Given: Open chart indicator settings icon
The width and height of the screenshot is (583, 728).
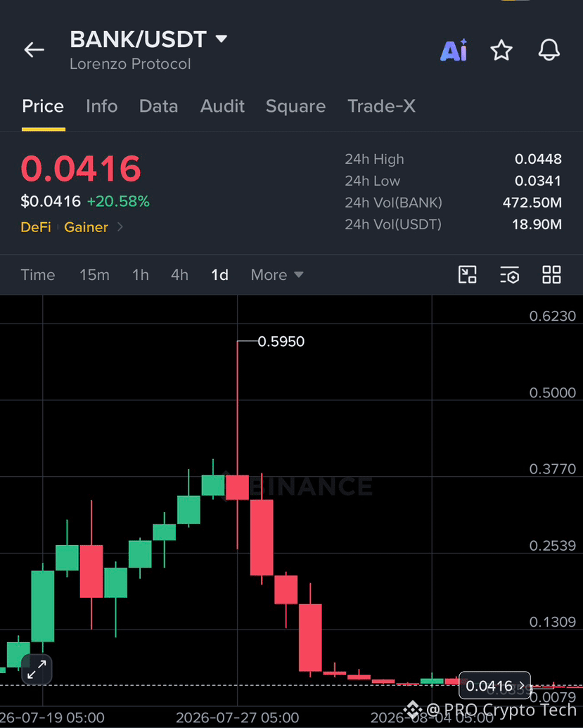Looking at the screenshot, I should pos(510,274).
